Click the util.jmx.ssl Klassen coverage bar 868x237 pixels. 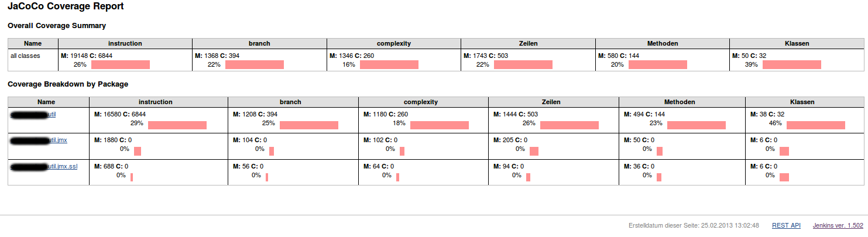tap(784, 177)
